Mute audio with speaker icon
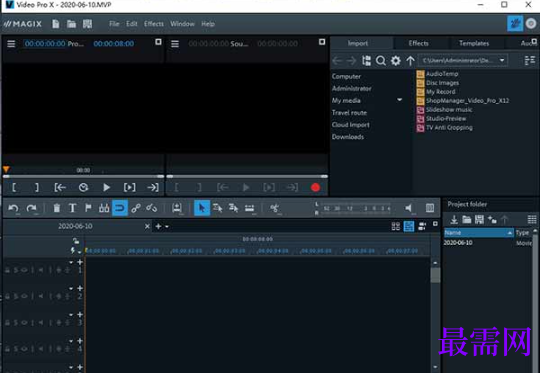The image size is (550, 373). click(x=408, y=208)
